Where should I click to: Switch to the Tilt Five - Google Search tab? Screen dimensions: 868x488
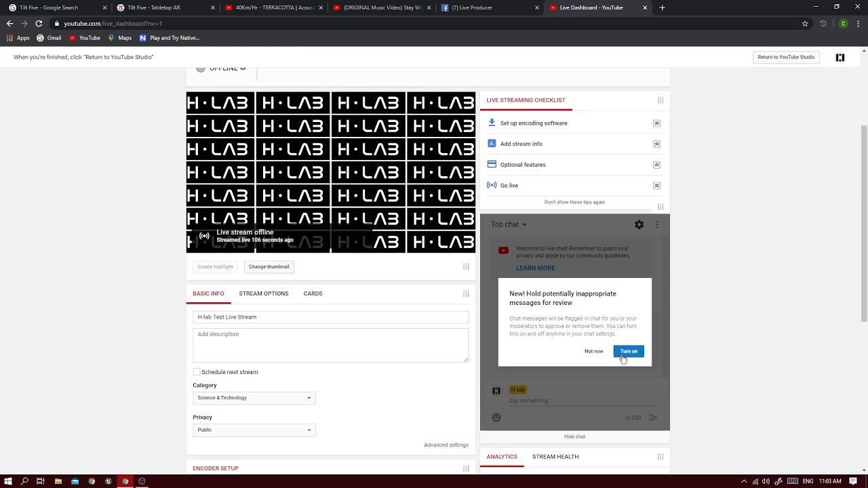57,7
